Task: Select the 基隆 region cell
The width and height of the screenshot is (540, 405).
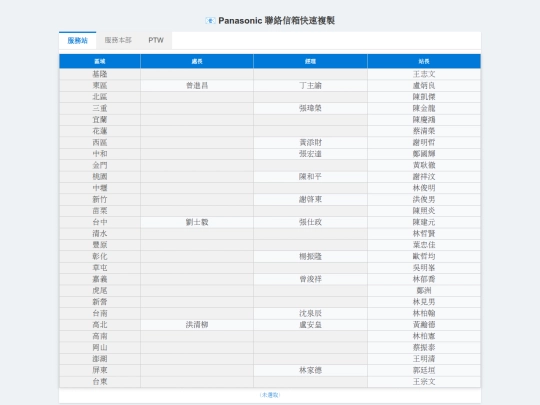Action: 100,74
